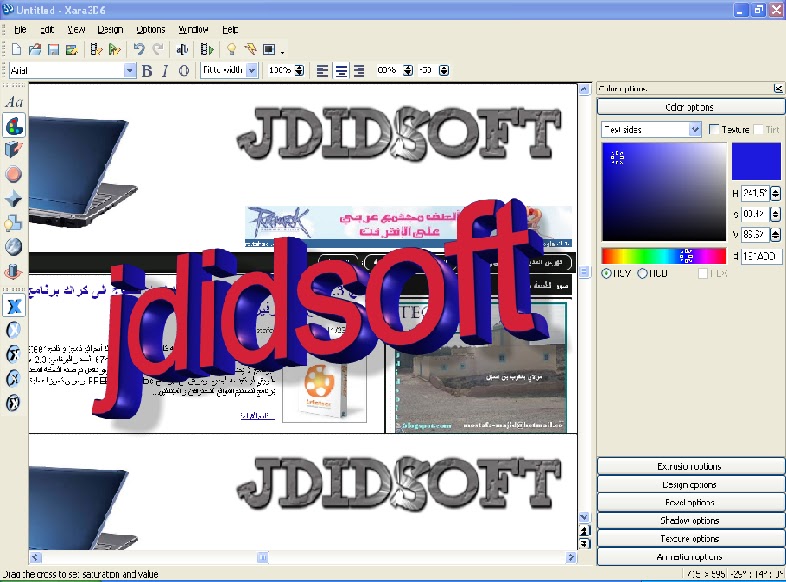Screen dimensions: 786x582
Task: Open Text options via Aa icon
Action: tap(14, 102)
